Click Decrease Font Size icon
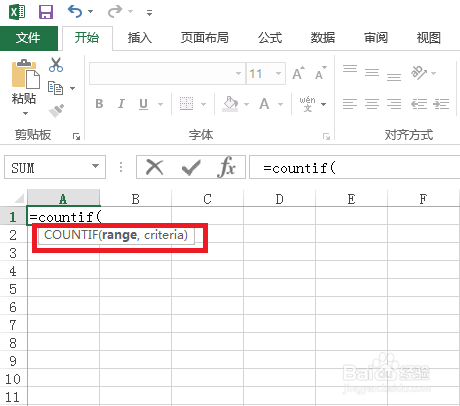The height and width of the screenshot is (406, 460). click(x=321, y=73)
